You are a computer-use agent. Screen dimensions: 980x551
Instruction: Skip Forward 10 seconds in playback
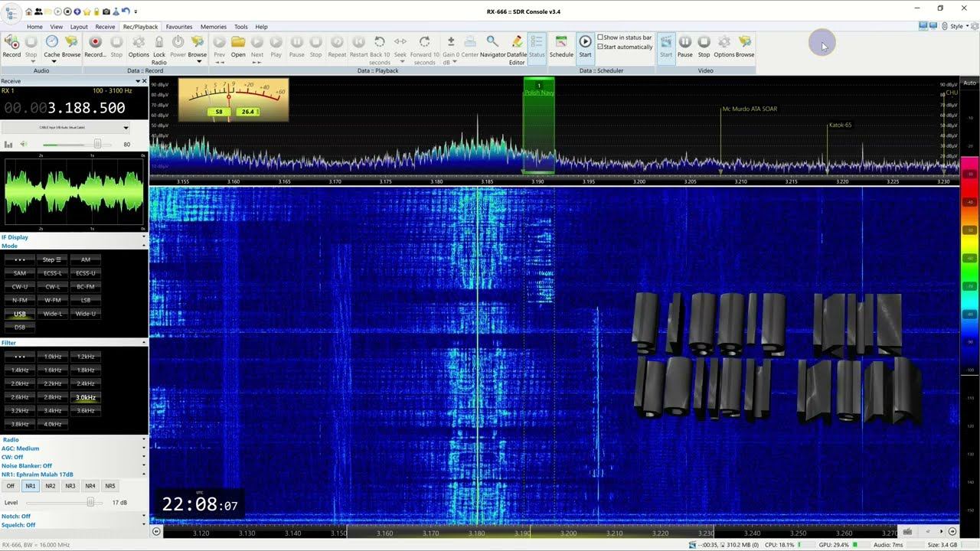tap(425, 50)
